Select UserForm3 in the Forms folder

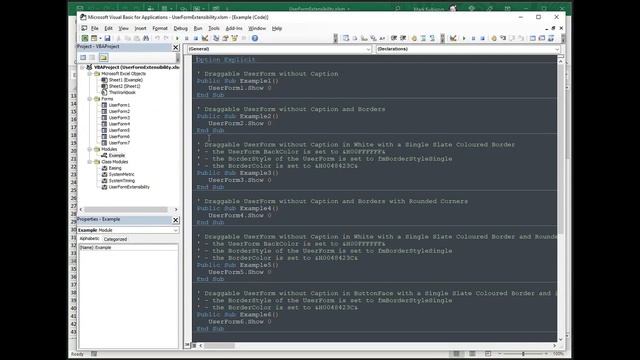pos(119,118)
